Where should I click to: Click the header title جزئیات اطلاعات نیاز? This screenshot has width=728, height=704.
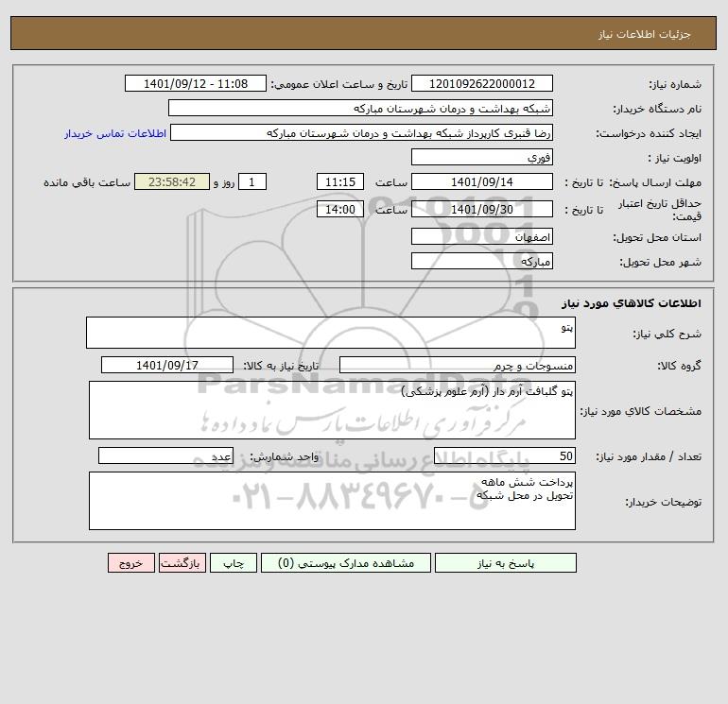pos(645,34)
